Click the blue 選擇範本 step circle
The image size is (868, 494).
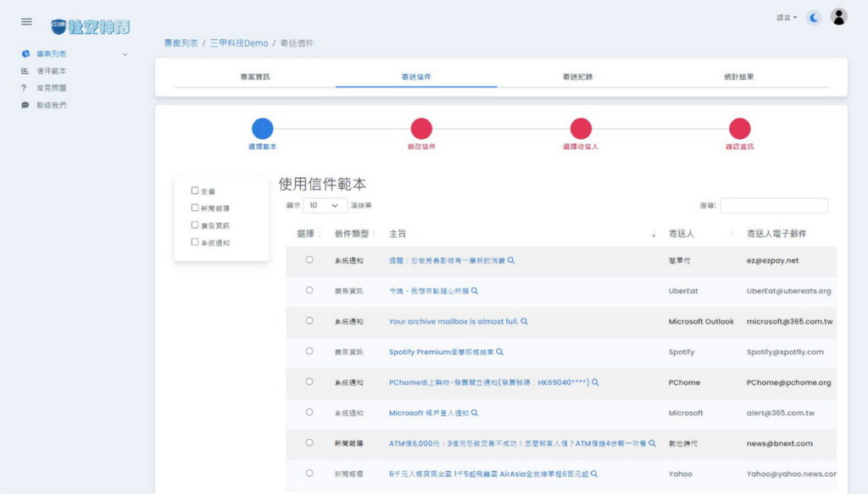pyautogui.click(x=263, y=128)
